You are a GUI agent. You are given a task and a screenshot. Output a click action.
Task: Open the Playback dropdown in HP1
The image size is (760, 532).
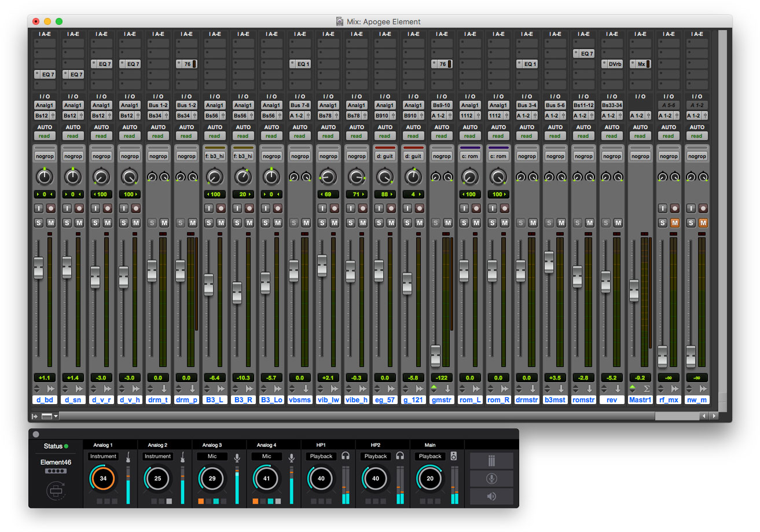(321, 456)
